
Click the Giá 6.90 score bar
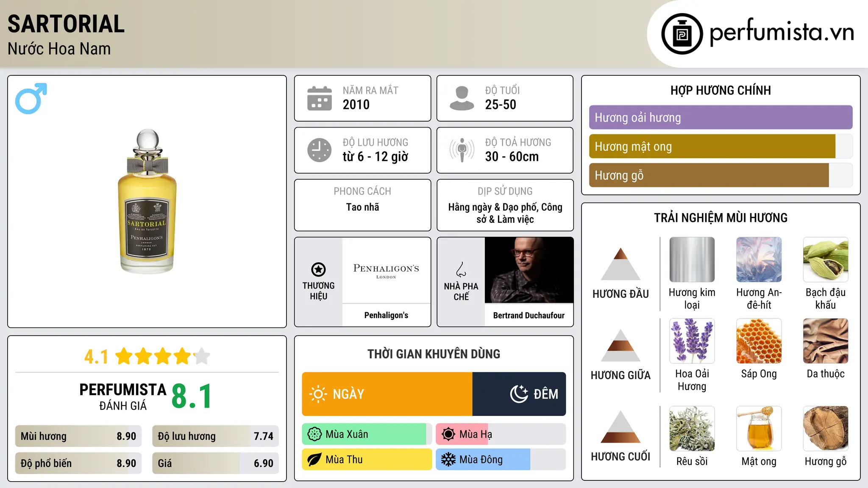click(x=215, y=463)
